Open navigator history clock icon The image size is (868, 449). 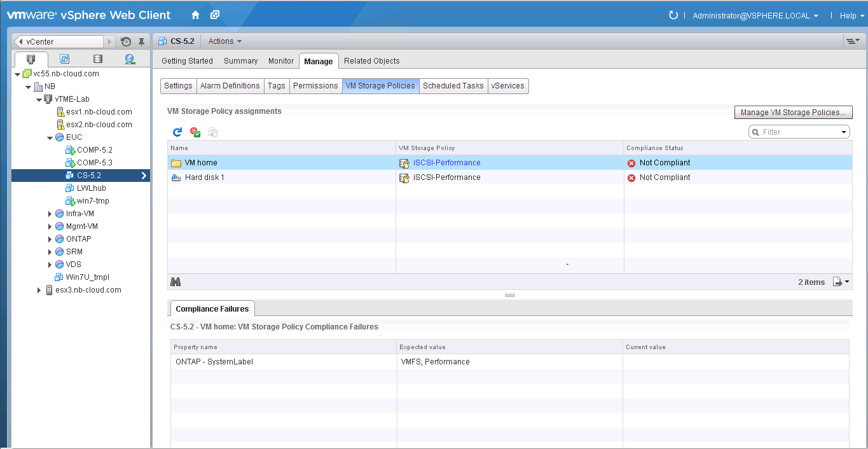[126, 41]
